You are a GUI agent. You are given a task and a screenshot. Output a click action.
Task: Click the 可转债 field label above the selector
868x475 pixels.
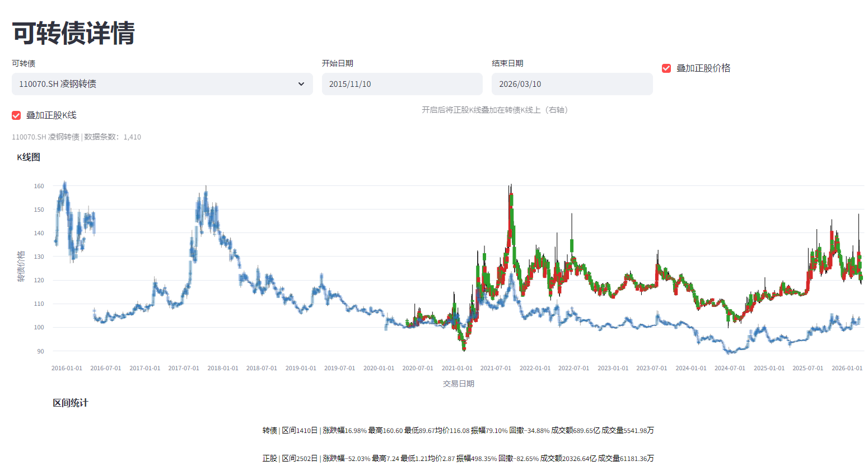24,63
